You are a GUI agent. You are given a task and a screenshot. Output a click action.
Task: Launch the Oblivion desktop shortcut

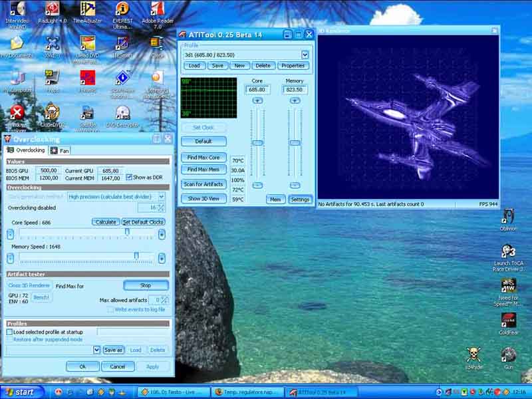pyautogui.click(x=508, y=216)
